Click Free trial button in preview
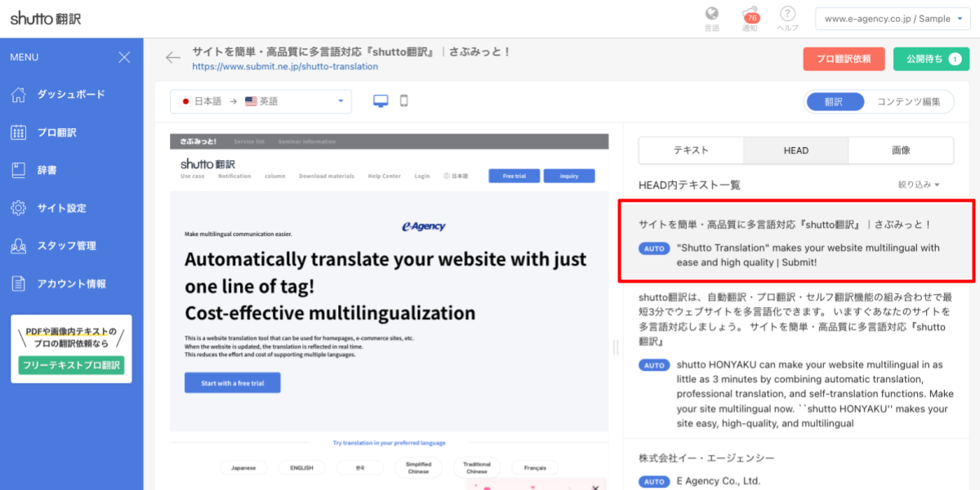Viewport: 980px width, 490px height. pyautogui.click(x=514, y=176)
